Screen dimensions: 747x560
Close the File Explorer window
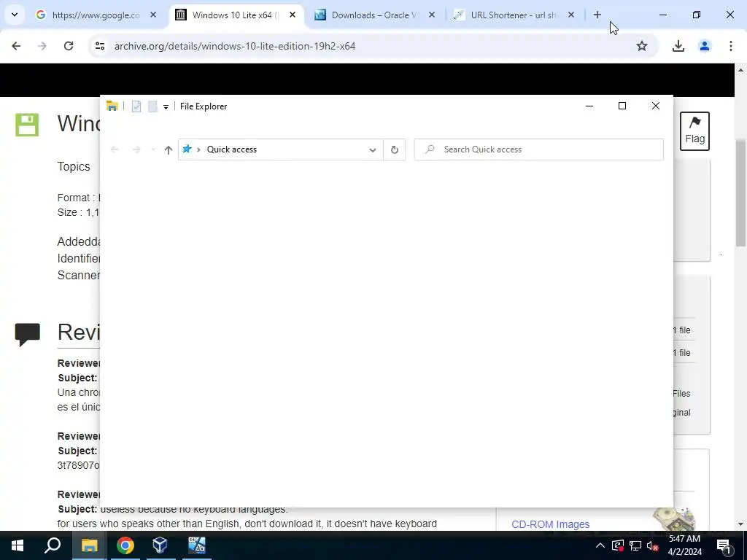click(x=656, y=106)
